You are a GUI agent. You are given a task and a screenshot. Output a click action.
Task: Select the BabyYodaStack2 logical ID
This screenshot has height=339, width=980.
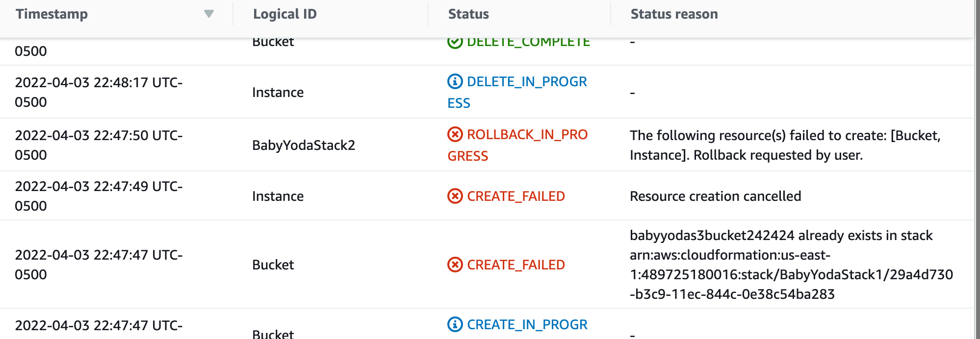[x=304, y=145]
